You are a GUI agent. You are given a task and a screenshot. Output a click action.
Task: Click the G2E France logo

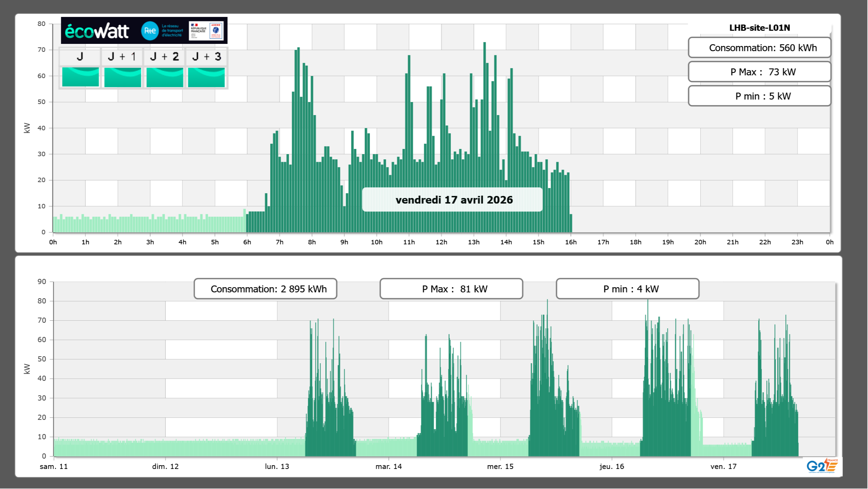point(822,466)
